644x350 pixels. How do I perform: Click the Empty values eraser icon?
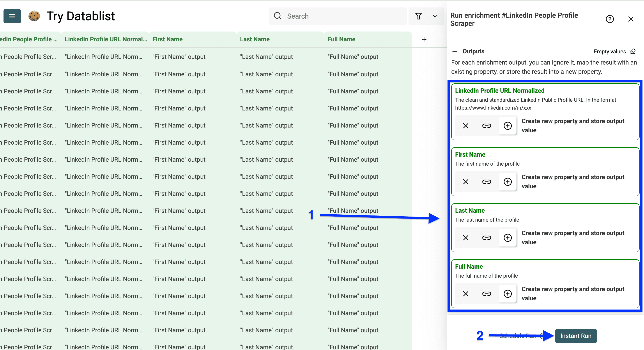[633, 51]
